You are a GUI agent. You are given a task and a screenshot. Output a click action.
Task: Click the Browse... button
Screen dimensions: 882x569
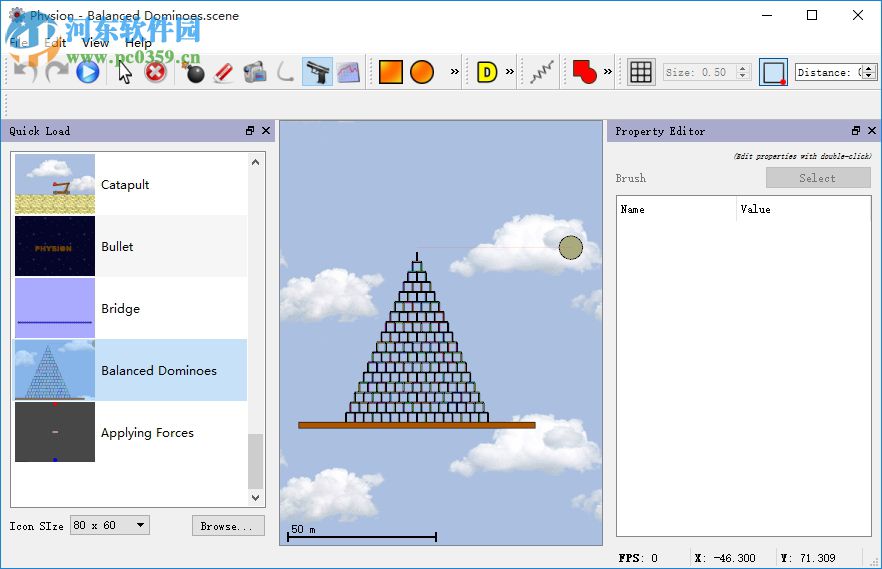[228, 526]
